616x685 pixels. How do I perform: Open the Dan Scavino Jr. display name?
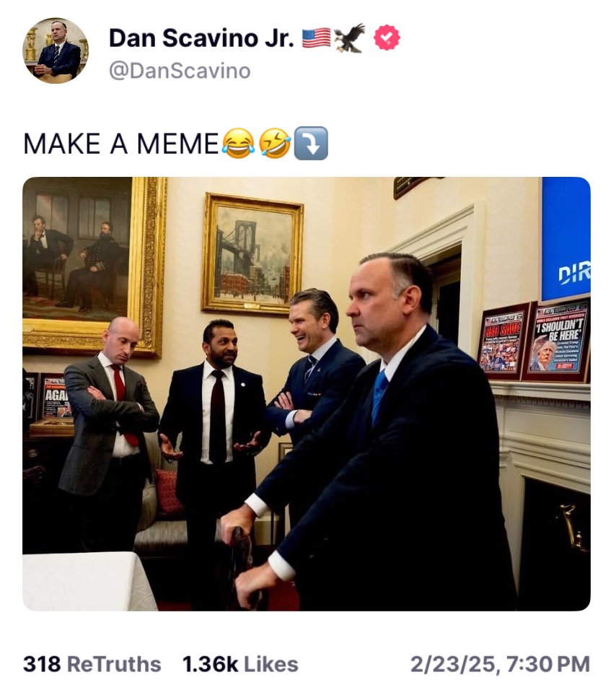[x=201, y=38]
